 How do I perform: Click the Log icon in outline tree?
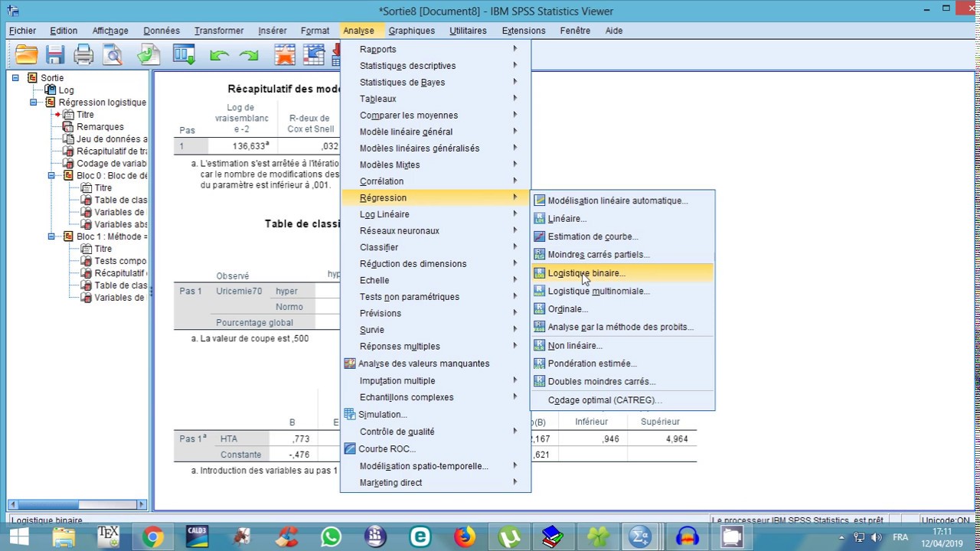click(x=51, y=90)
